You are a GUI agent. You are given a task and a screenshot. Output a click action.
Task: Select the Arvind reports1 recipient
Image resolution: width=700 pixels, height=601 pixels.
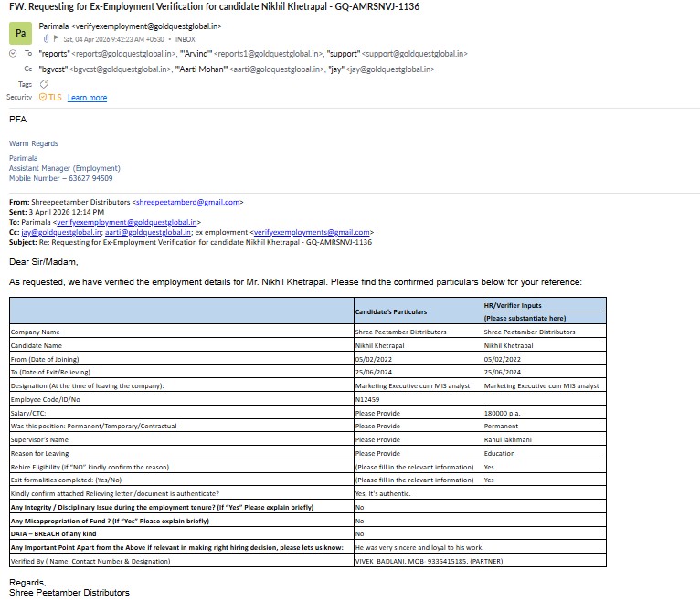pos(252,54)
